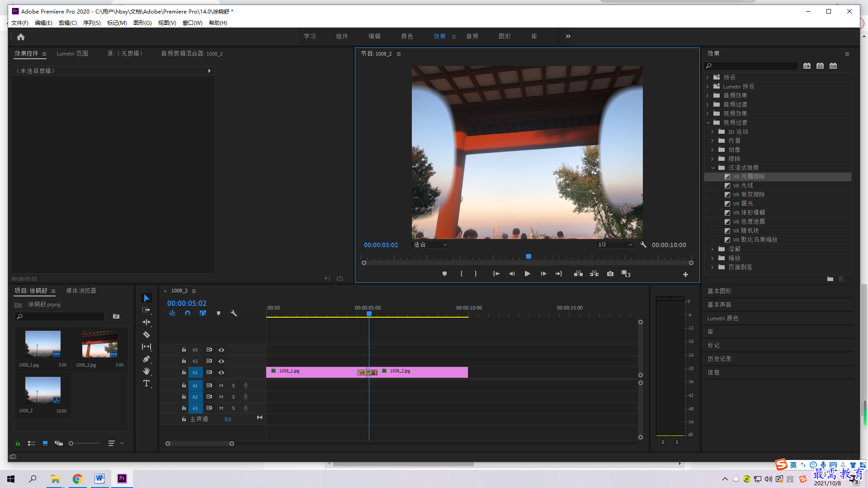Viewport: 868px width, 488px height.
Task: Go to In point button
Action: pos(496,274)
